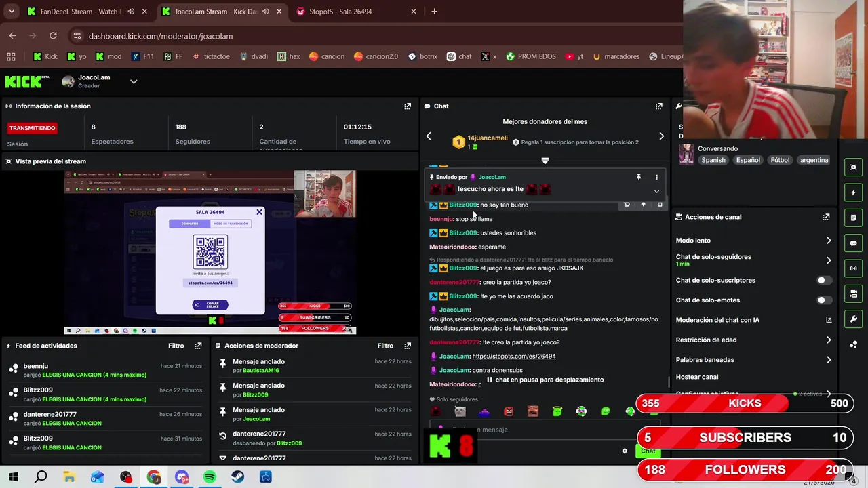
Task: Show previous top donor
Action: tap(429, 136)
